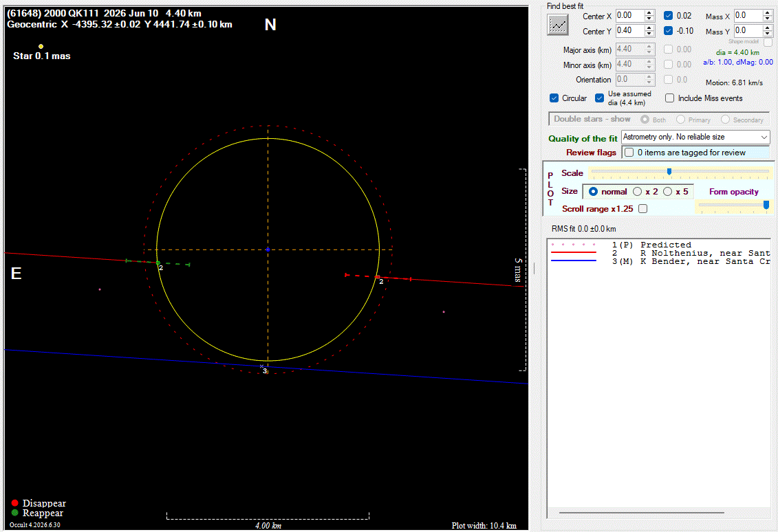Viewport: 778px width, 532px height.
Task: Click the 'a/b: 1.00, dMag: 0.00' text
Action: tap(738, 62)
